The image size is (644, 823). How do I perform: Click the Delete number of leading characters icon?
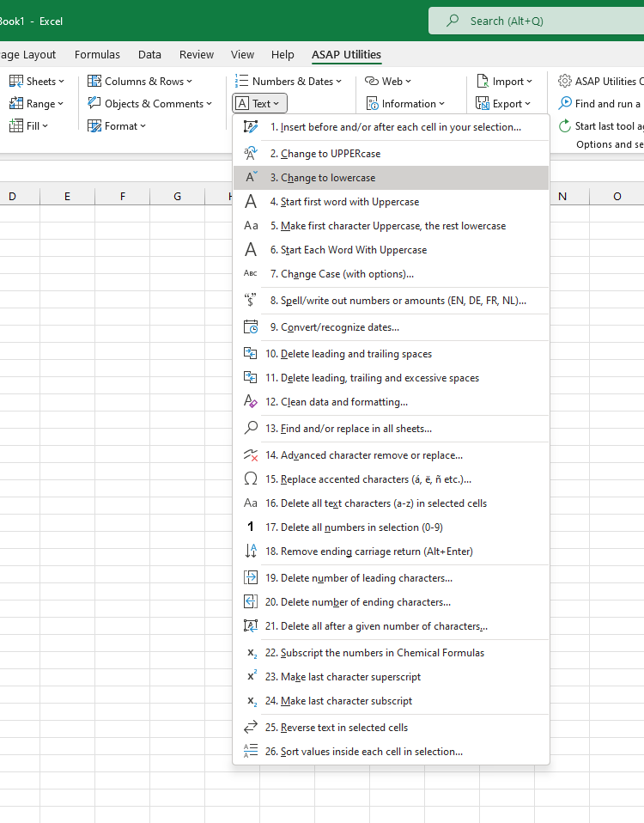point(251,578)
